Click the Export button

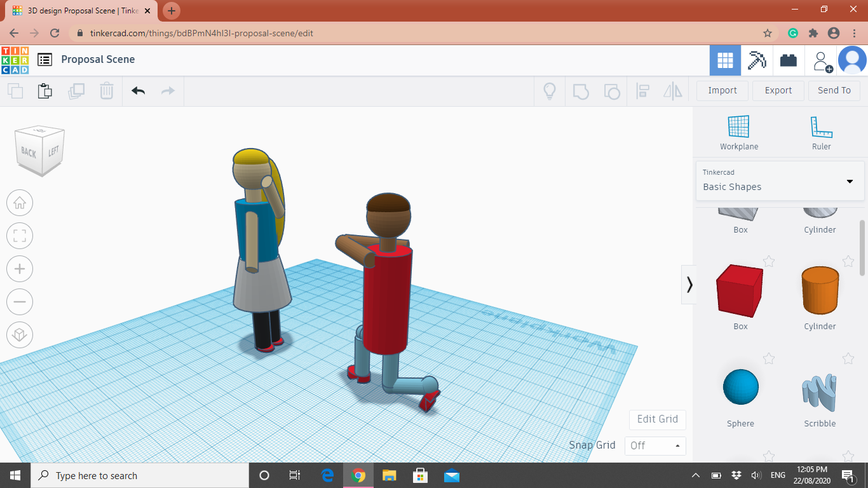tap(778, 90)
